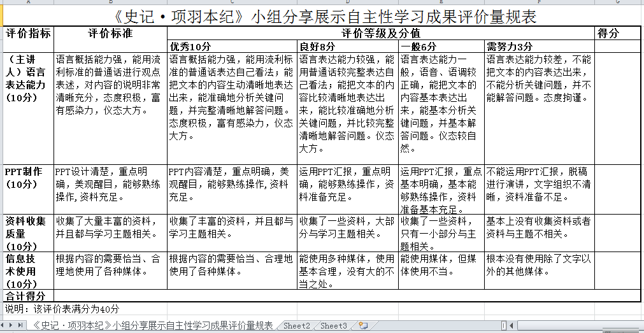Select cell 运用PPT汇报,重点明确,能够熟练操作
The image size is (644, 333).
click(x=347, y=189)
